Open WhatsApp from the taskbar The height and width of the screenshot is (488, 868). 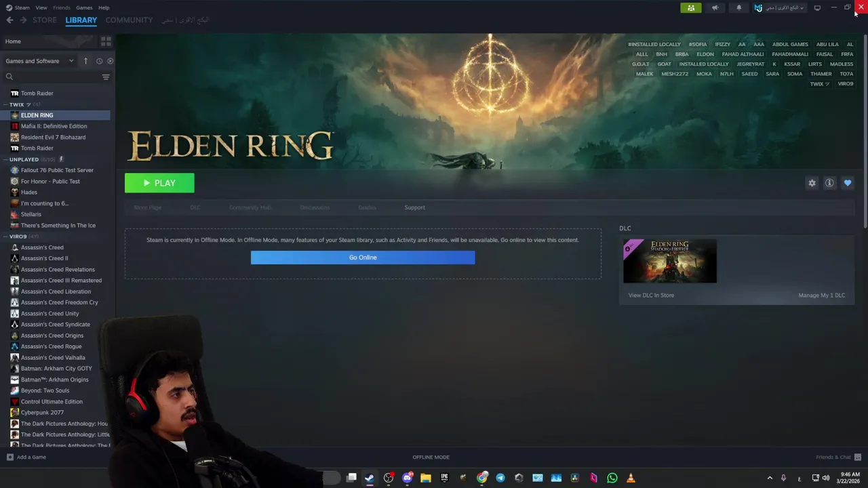pos(612,478)
